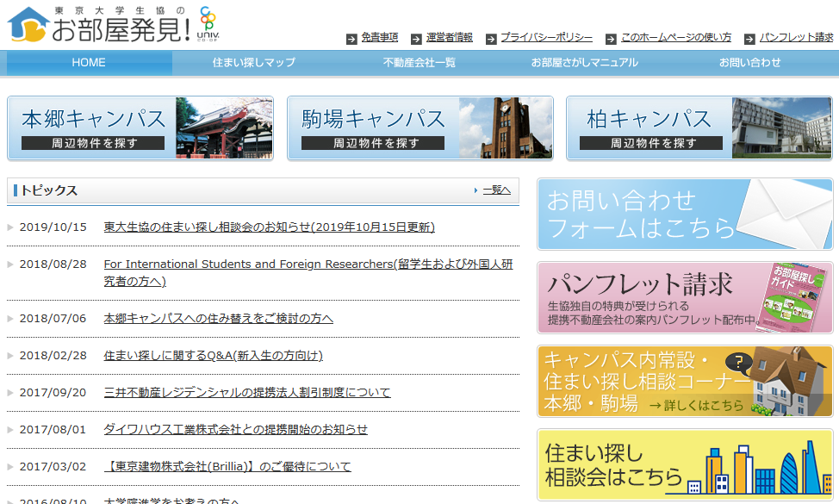Click triangle bullet next to 2019/10/15 topic
The image size is (839, 504).
coord(10,227)
